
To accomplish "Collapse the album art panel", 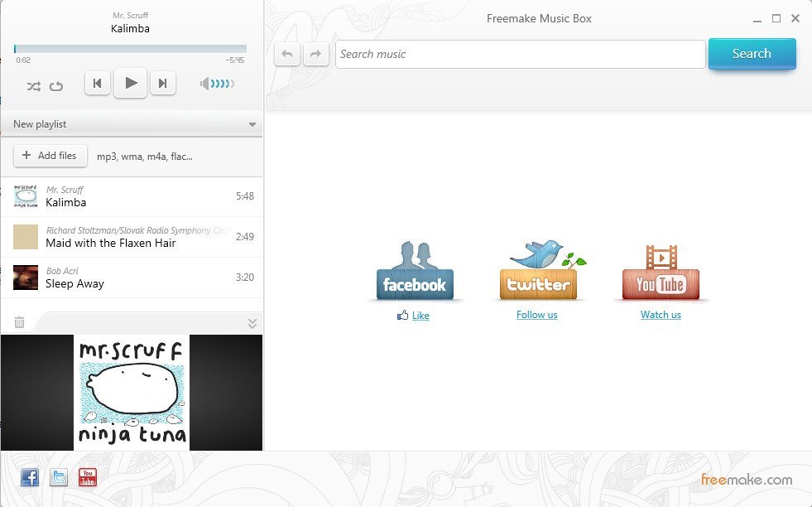I will click(252, 323).
